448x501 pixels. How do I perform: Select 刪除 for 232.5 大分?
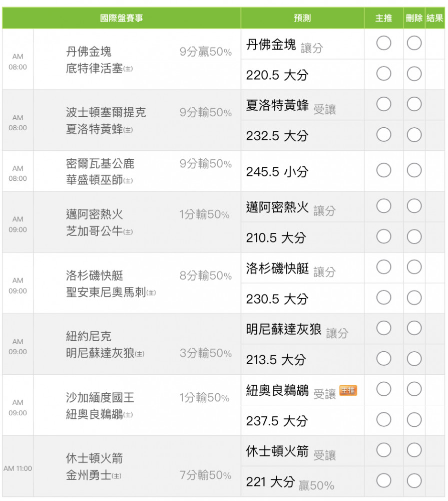pyautogui.click(x=414, y=135)
